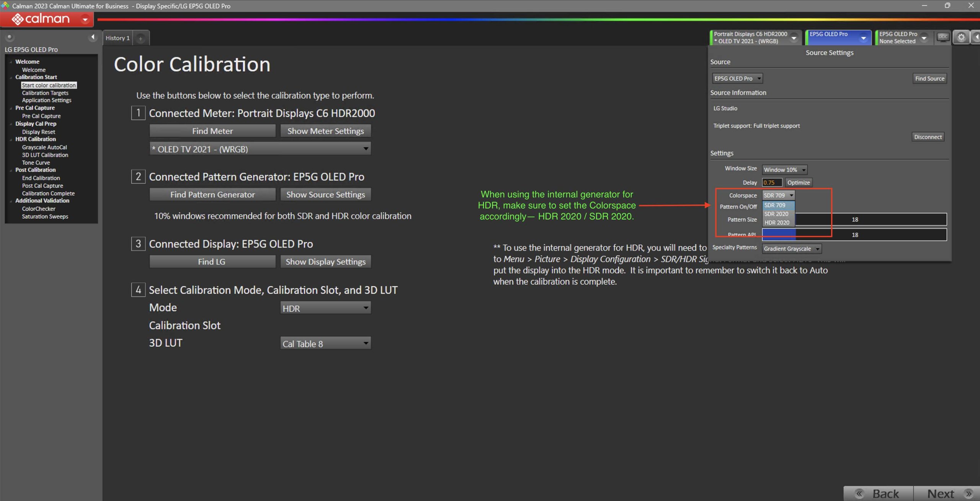Open the OLED TV 2021 (WRGB) dropdown
The height and width of the screenshot is (501, 980).
(x=260, y=149)
